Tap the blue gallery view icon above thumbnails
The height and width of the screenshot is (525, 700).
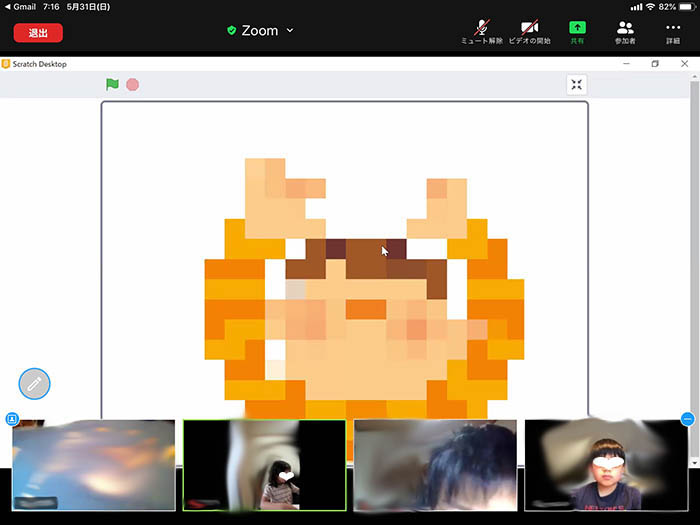point(12,419)
